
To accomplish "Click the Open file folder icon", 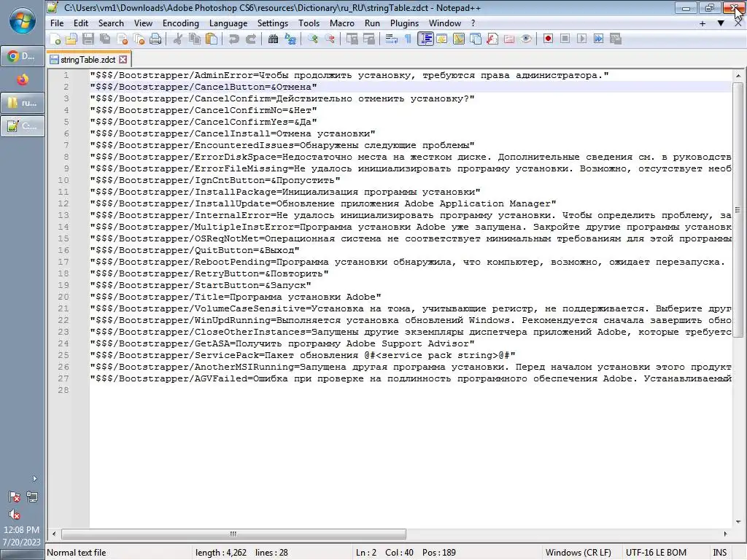I will (x=71, y=39).
